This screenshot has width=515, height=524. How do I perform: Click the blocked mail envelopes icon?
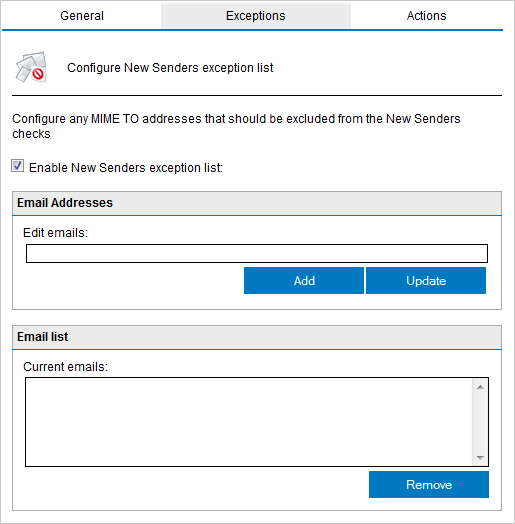[x=31, y=68]
